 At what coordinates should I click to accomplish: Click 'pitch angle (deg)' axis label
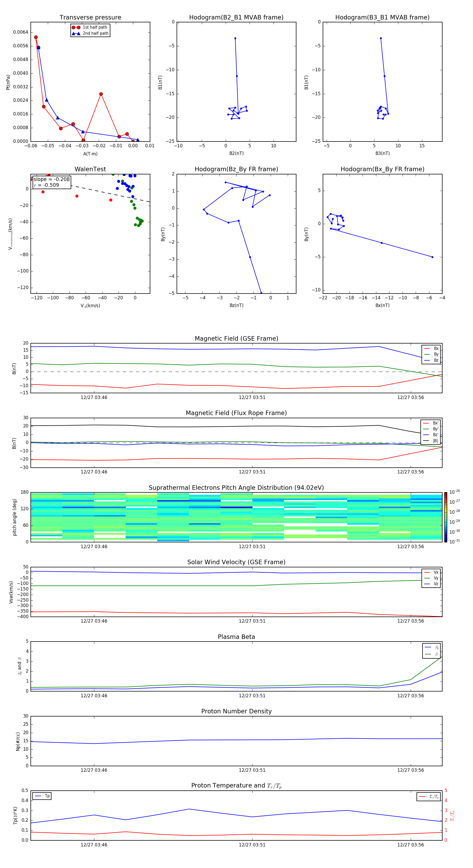click(x=14, y=517)
